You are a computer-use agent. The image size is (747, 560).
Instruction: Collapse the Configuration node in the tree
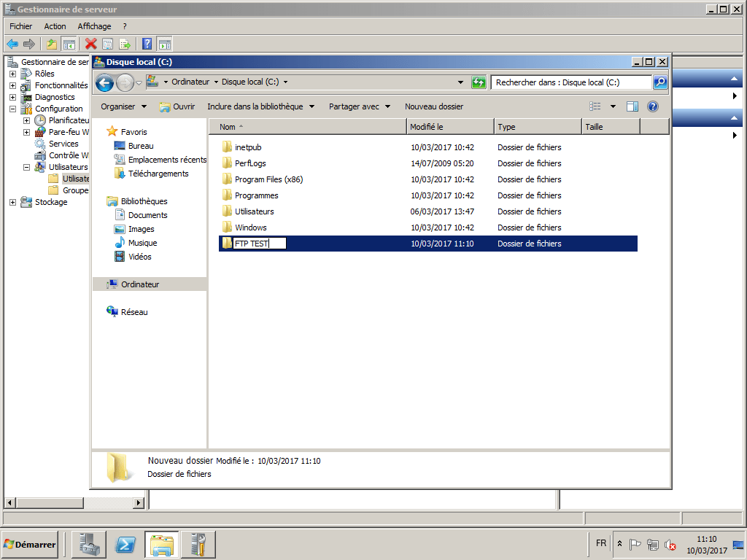pyautogui.click(x=12, y=108)
